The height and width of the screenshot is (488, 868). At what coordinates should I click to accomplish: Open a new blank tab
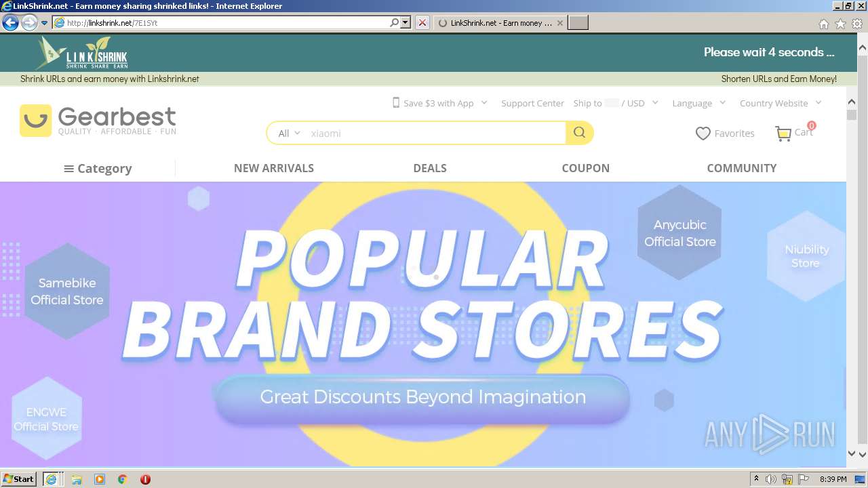tap(578, 23)
